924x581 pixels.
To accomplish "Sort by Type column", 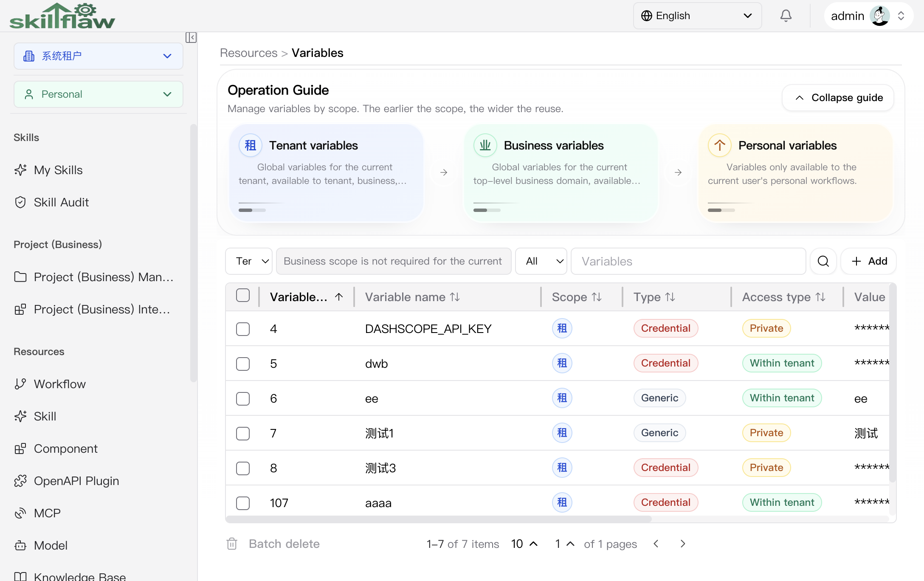I will pos(670,297).
